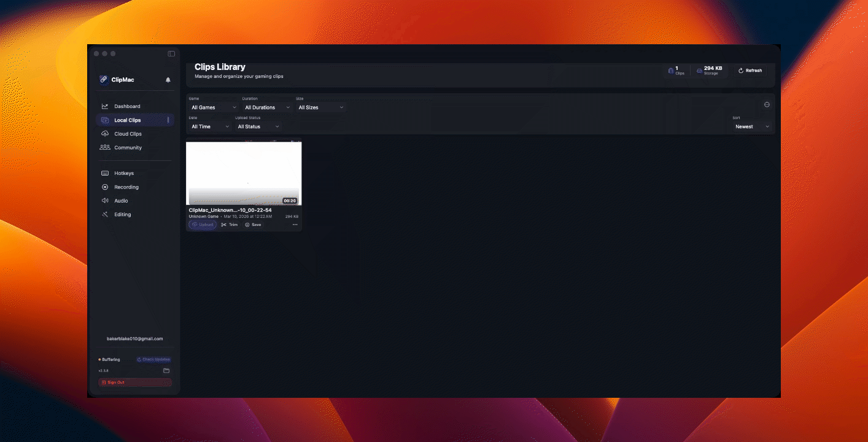Click the ClipMac logo icon
Screen dimensions: 868x442
(104, 79)
